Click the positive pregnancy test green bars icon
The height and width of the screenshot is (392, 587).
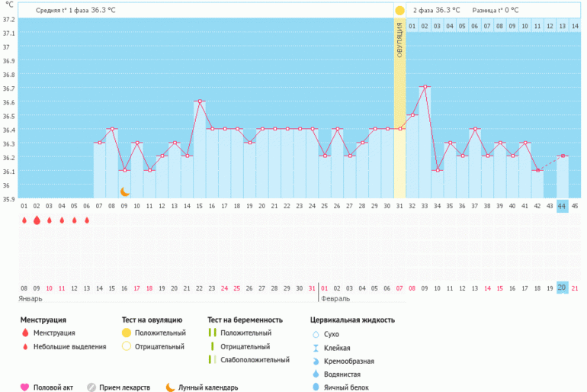click(213, 333)
